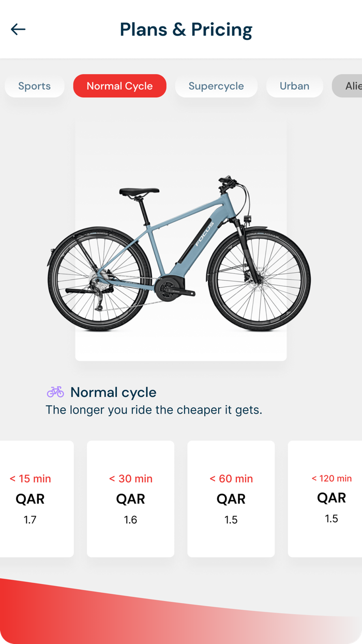Tap the 1.6 price value
This screenshot has height=644, width=362.
[130, 520]
